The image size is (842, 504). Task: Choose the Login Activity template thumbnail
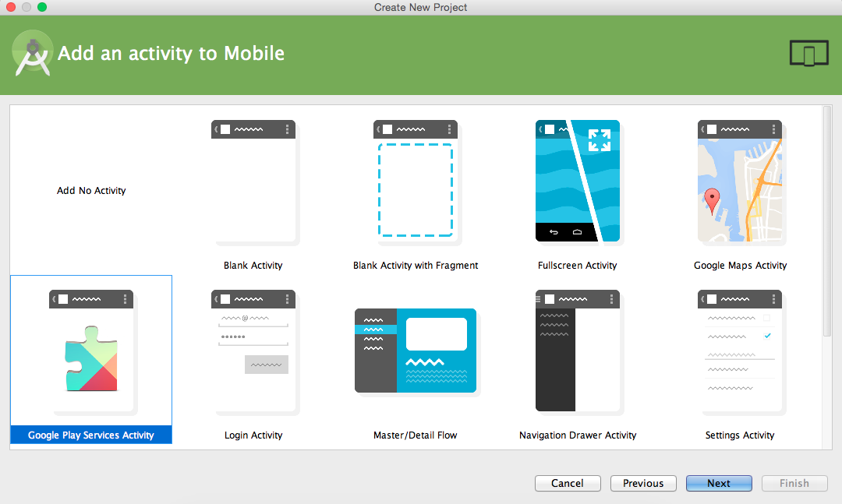click(x=253, y=352)
